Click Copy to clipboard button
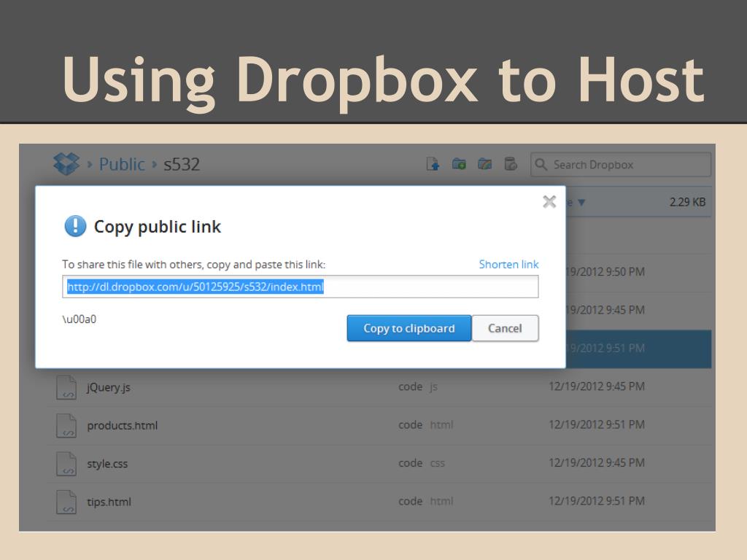The image size is (747, 560). pyautogui.click(x=409, y=328)
